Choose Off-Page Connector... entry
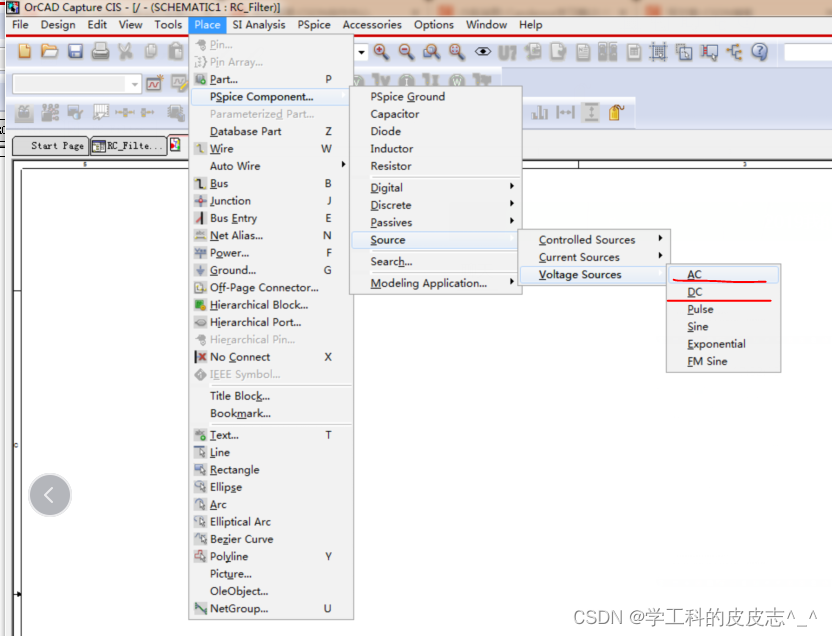The image size is (832, 636). click(271, 287)
